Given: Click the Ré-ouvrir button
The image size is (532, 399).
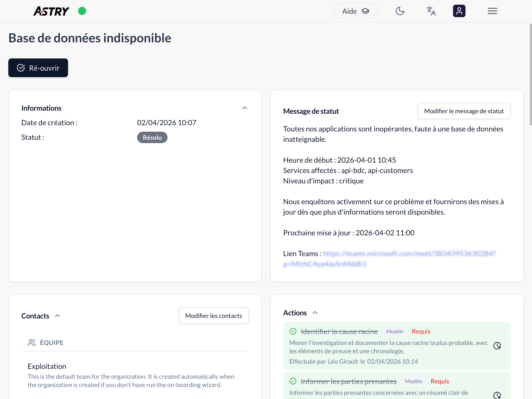Looking at the screenshot, I should pyautogui.click(x=38, y=68).
